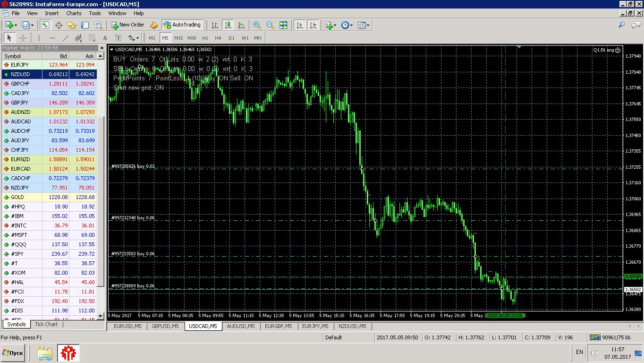
Task: Select GOLD row in Market Watch
Action: click(x=50, y=197)
